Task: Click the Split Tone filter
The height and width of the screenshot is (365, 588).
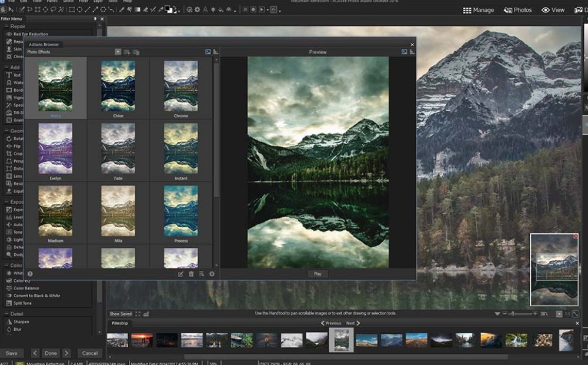Action: 22,303
